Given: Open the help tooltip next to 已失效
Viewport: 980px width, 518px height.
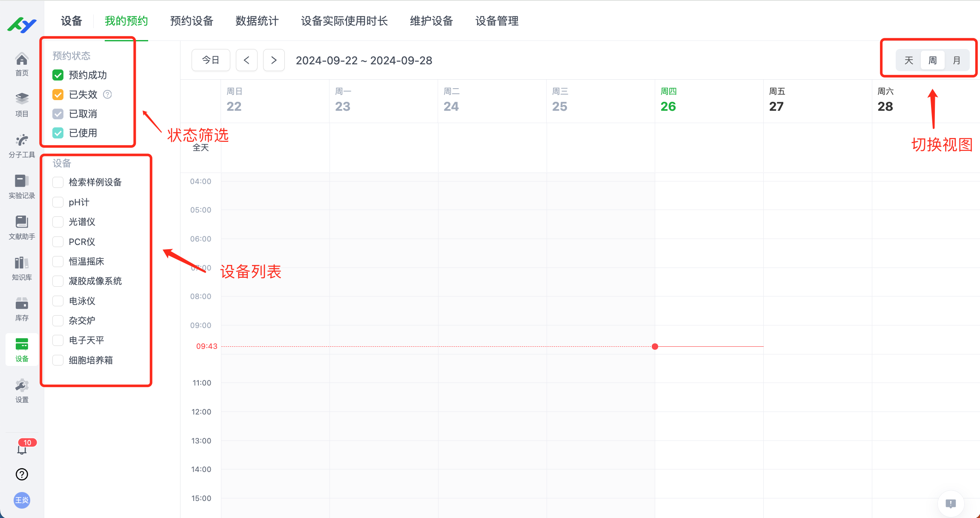Looking at the screenshot, I should click(x=108, y=94).
